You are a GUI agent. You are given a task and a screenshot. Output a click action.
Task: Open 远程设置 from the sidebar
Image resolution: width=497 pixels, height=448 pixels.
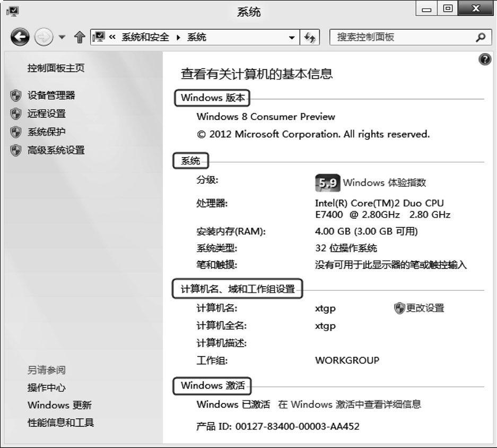tap(46, 114)
